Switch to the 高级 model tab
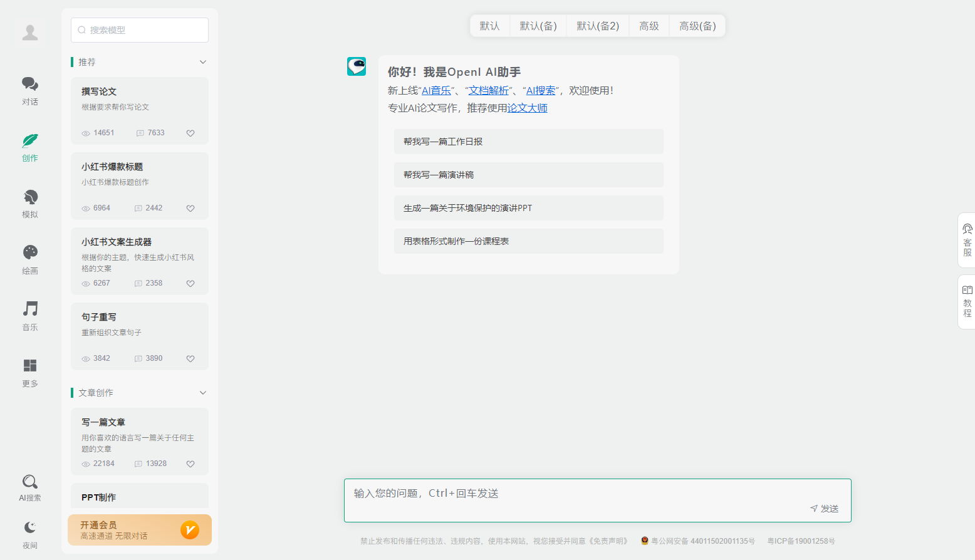Image resolution: width=975 pixels, height=560 pixels. point(649,26)
